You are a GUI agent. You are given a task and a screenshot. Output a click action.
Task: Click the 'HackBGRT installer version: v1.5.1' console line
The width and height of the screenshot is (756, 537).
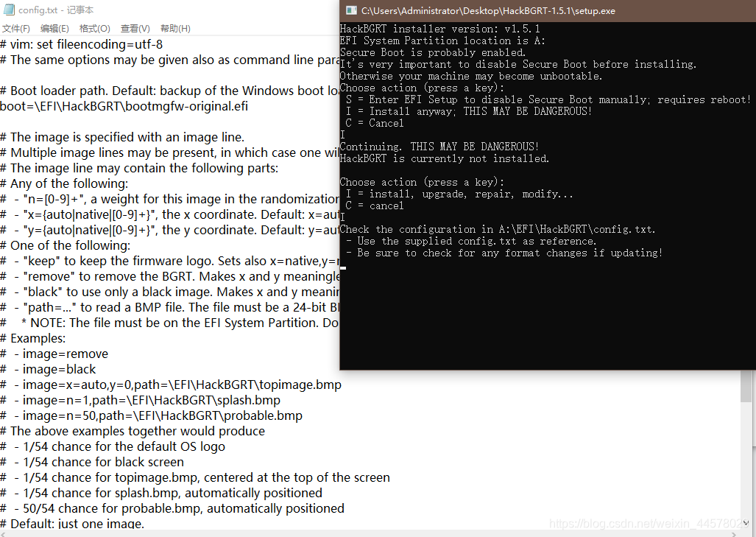click(440, 29)
